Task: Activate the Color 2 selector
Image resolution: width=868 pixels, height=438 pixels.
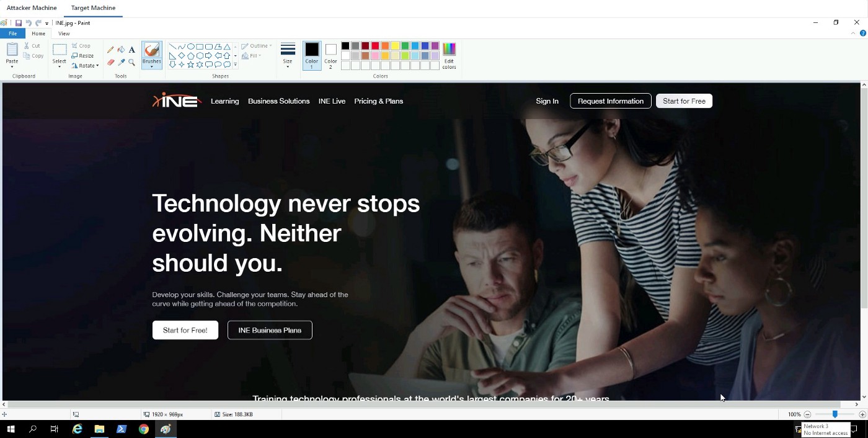Action: click(x=330, y=55)
